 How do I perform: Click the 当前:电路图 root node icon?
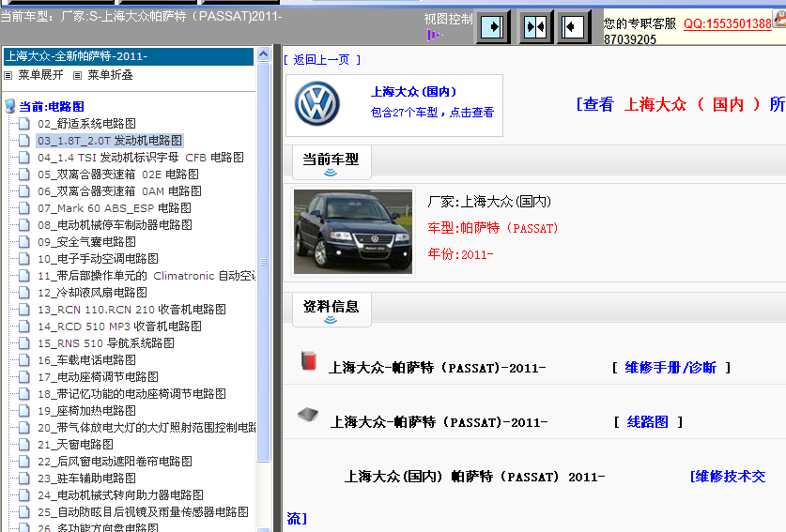(x=10, y=106)
